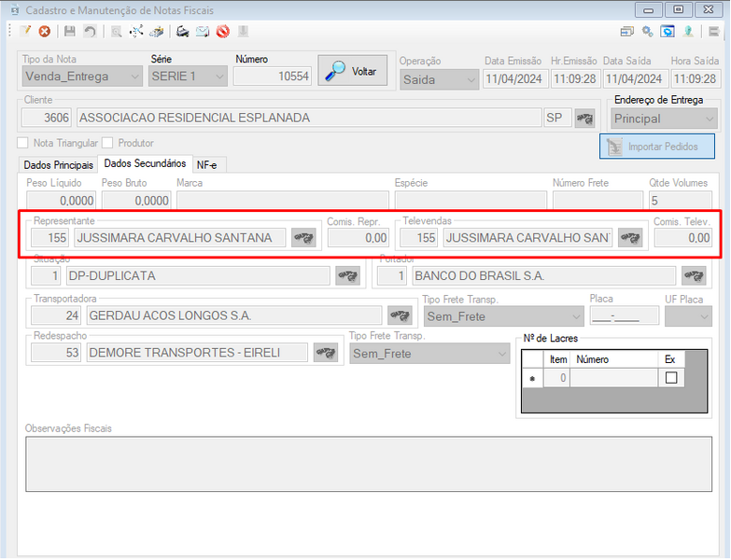Click the Marca input field

pos(283,201)
